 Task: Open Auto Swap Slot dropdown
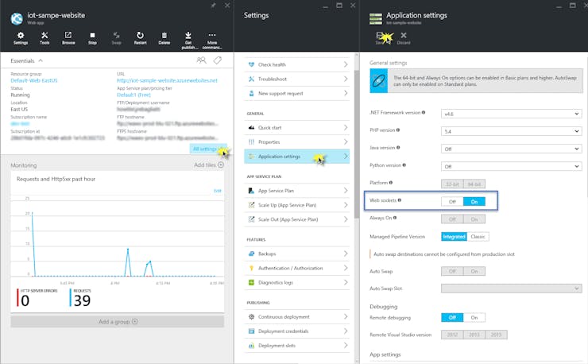[x=511, y=288]
